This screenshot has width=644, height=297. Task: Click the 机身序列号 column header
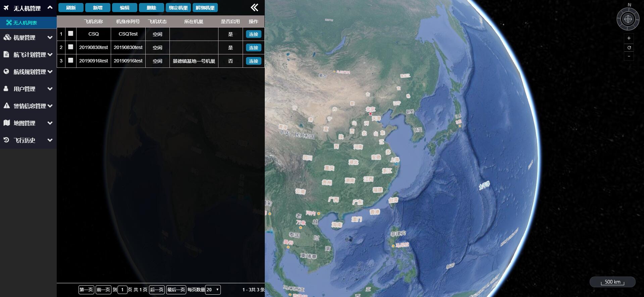click(x=128, y=21)
